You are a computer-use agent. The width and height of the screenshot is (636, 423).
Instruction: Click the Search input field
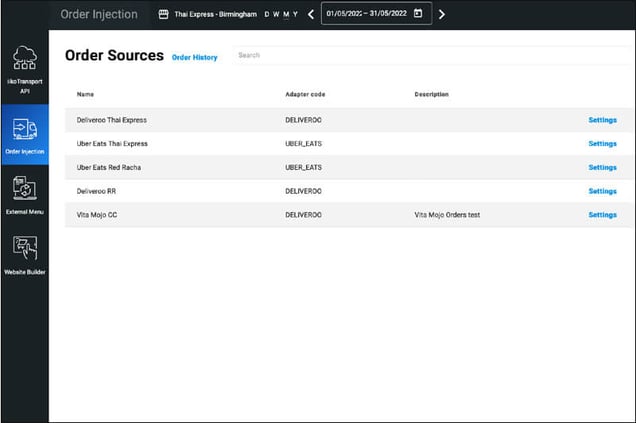430,56
